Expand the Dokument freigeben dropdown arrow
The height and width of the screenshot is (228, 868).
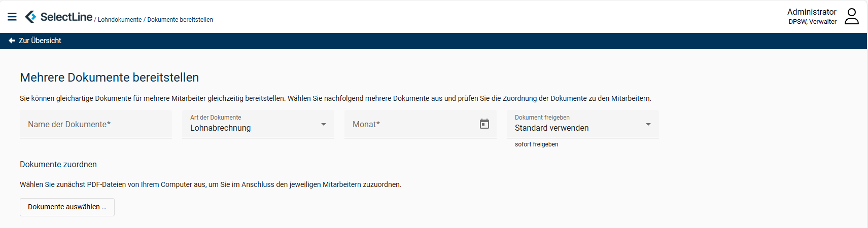648,124
